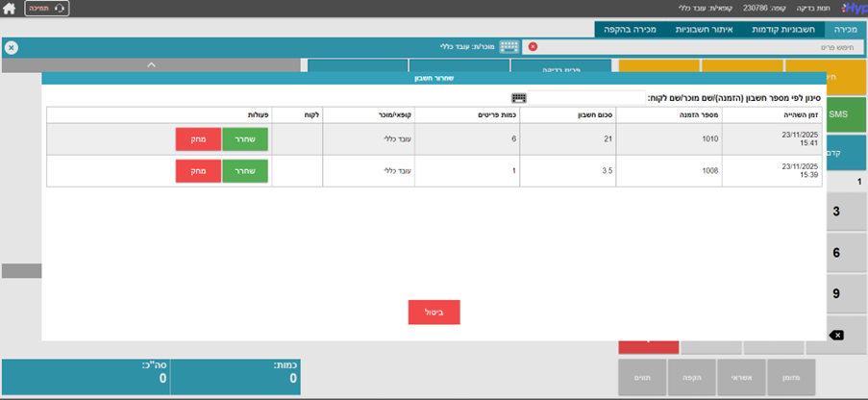Clear item search with red X icon
The image size is (868, 400).
[x=533, y=46]
